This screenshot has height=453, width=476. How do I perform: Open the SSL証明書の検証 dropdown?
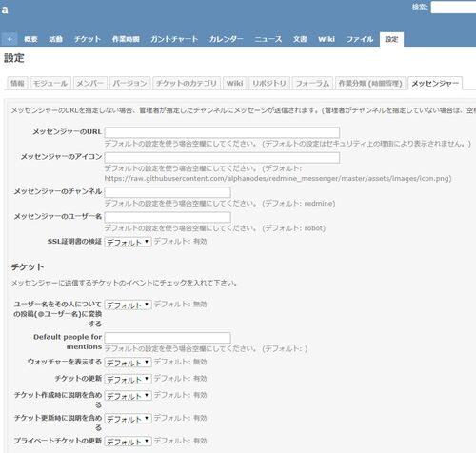pyautogui.click(x=128, y=242)
